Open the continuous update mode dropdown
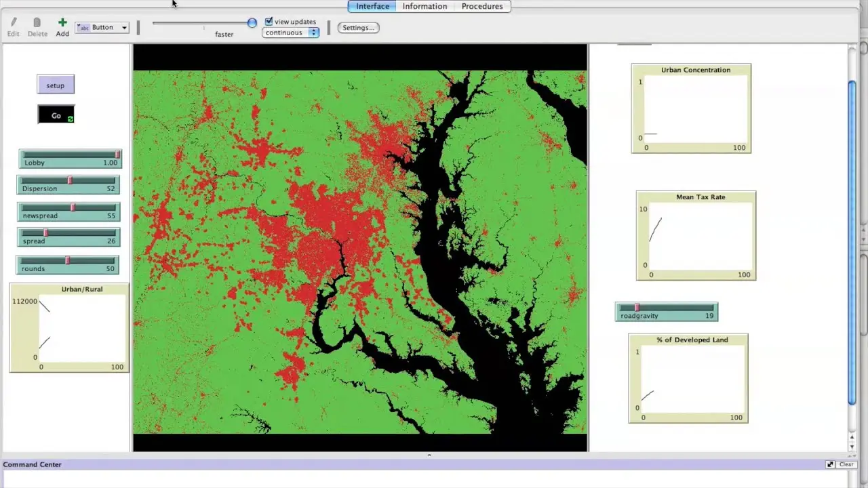This screenshot has height=488, width=868. [291, 33]
